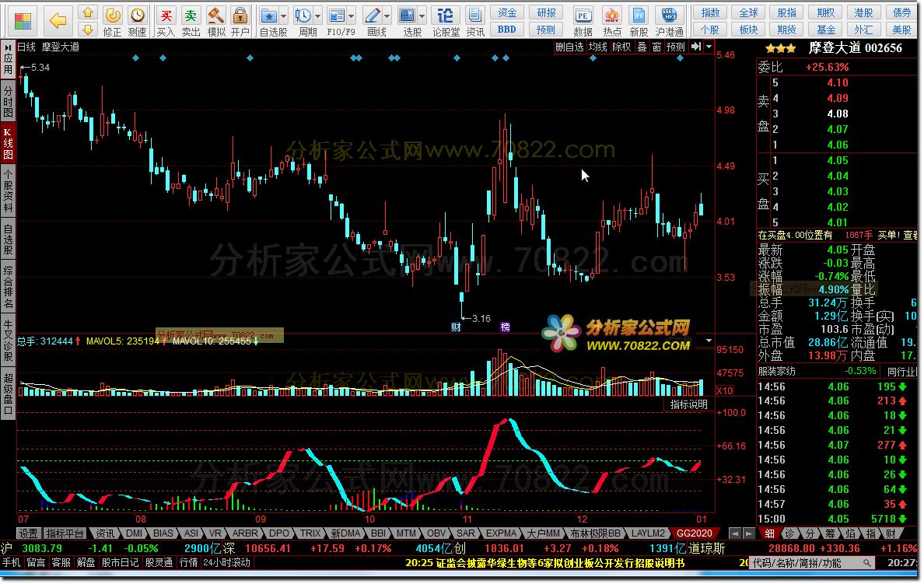
Task: Switch to 细 detail view tab
Action: [769, 533]
